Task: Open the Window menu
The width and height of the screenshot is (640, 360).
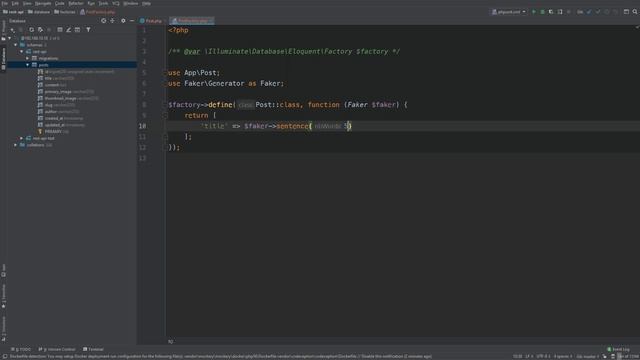Action: point(131,3)
